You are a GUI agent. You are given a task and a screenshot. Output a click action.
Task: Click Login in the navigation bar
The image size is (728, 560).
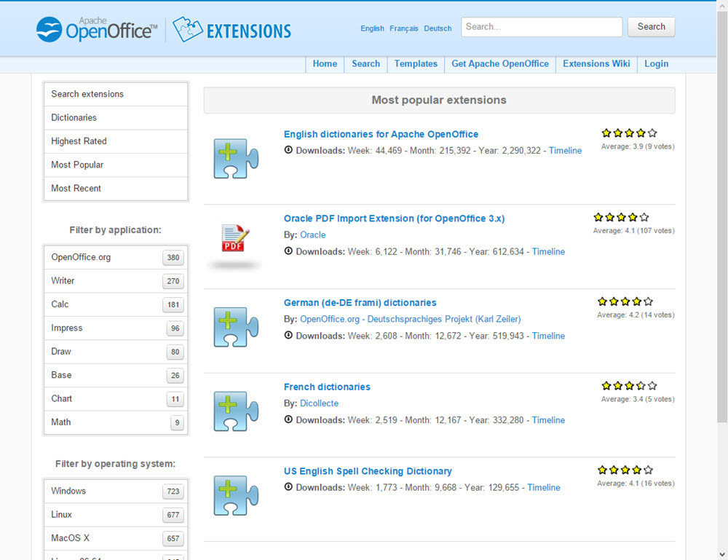(656, 64)
